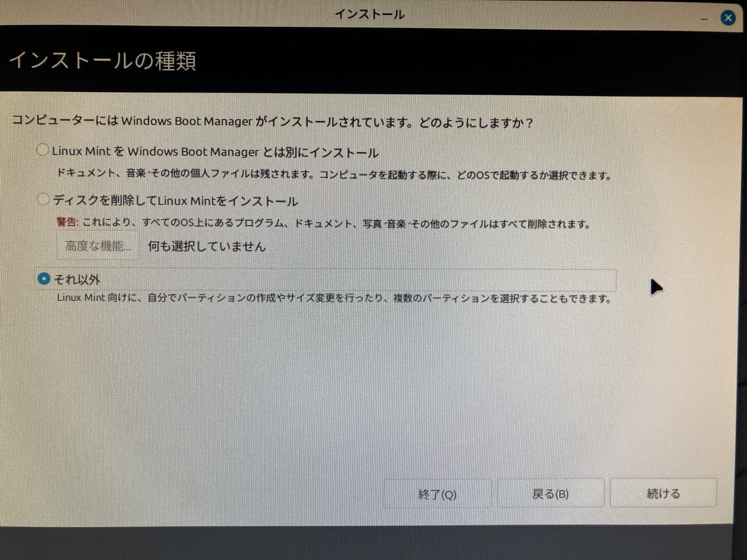
Task: Choose the 'ディスクを削除してLinux Mintをインストール' radio button
Action: [x=43, y=199]
